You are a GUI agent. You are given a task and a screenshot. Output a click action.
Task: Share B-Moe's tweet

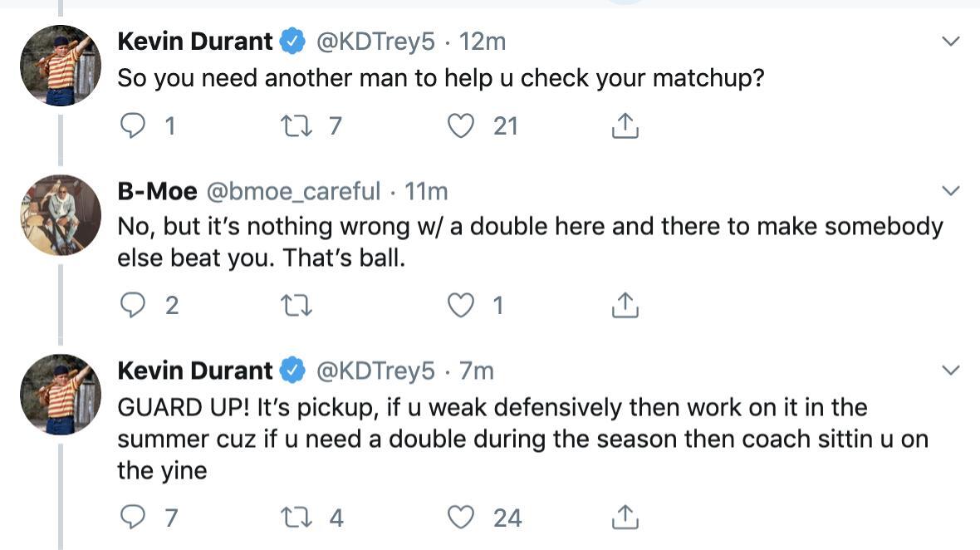click(625, 306)
